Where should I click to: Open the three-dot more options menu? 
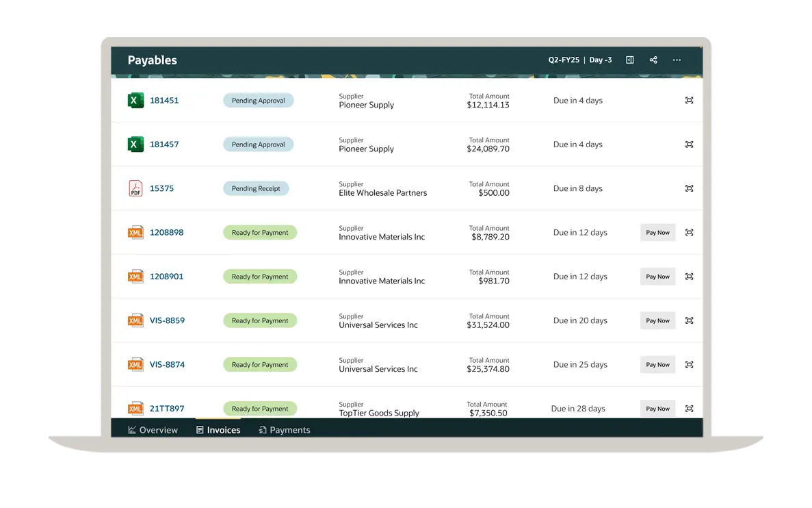click(x=677, y=60)
